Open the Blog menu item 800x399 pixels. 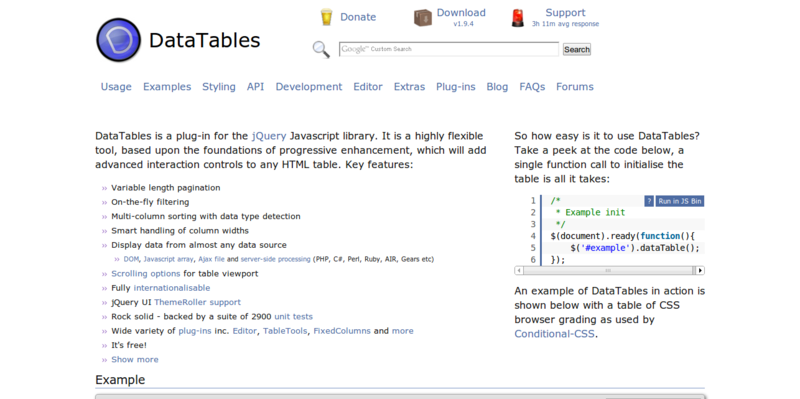[497, 87]
